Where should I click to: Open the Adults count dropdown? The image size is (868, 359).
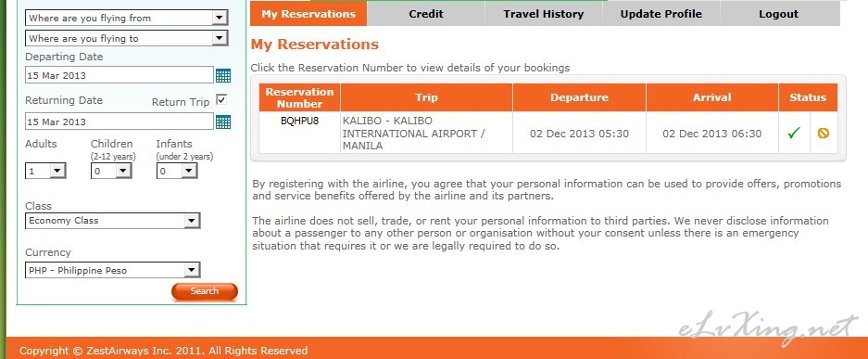point(45,171)
